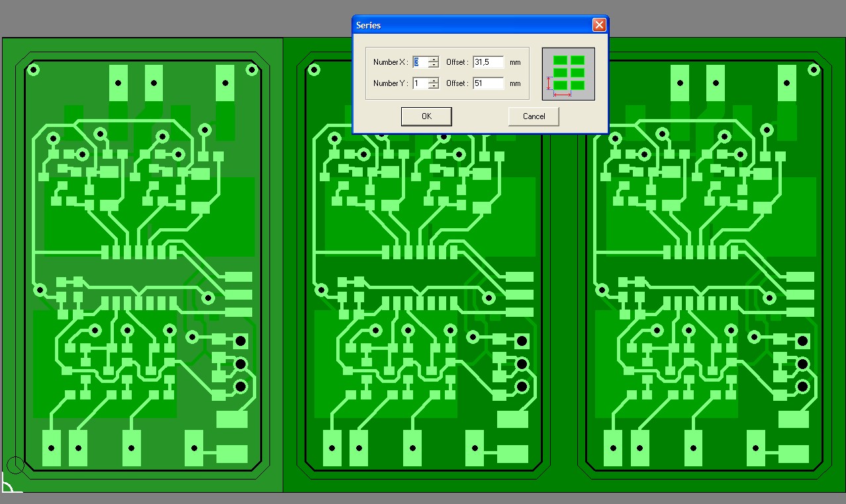Close the Series dialog window
Viewport: 846px width, 504px height.
pyautogui.click(x=599, y=25)
